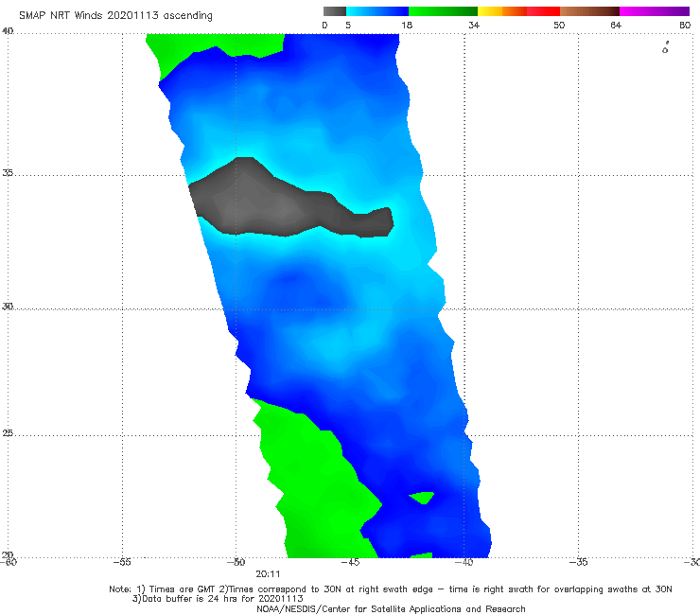Click the latitude label '25' on left axis
The width and height of the screenshot is (700, 615).
8,433
